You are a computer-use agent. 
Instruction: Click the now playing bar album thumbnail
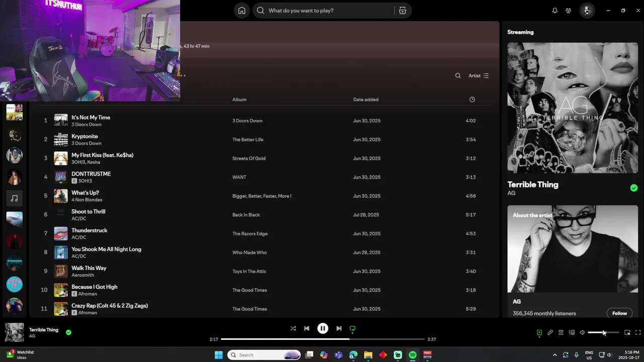[15, 332]
